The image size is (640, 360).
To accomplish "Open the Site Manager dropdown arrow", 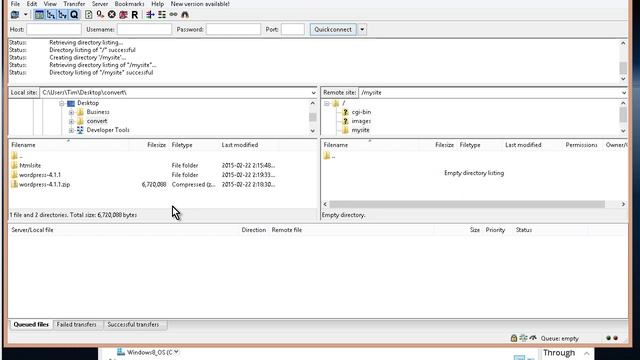I will 25,15.
